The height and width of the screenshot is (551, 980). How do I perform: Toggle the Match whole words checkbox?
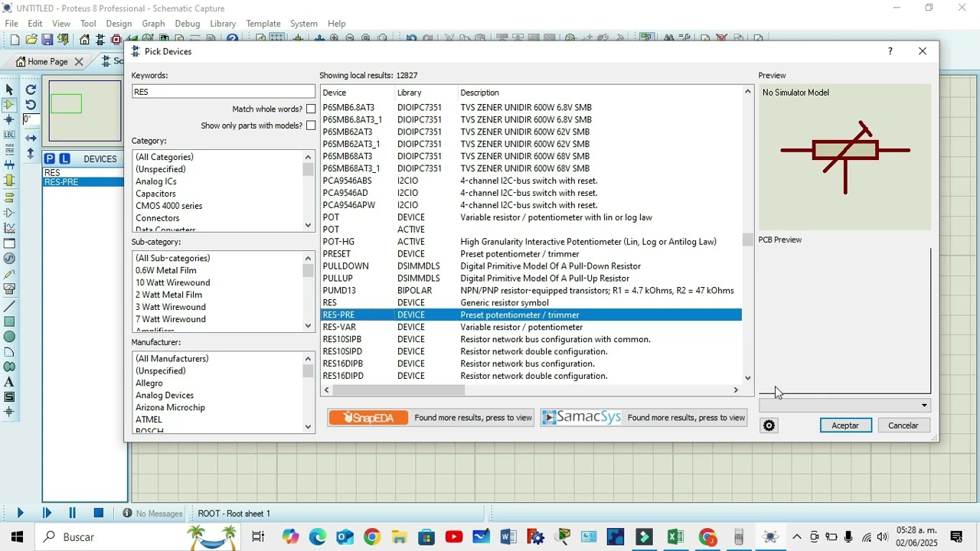click(x=311, y=109)
